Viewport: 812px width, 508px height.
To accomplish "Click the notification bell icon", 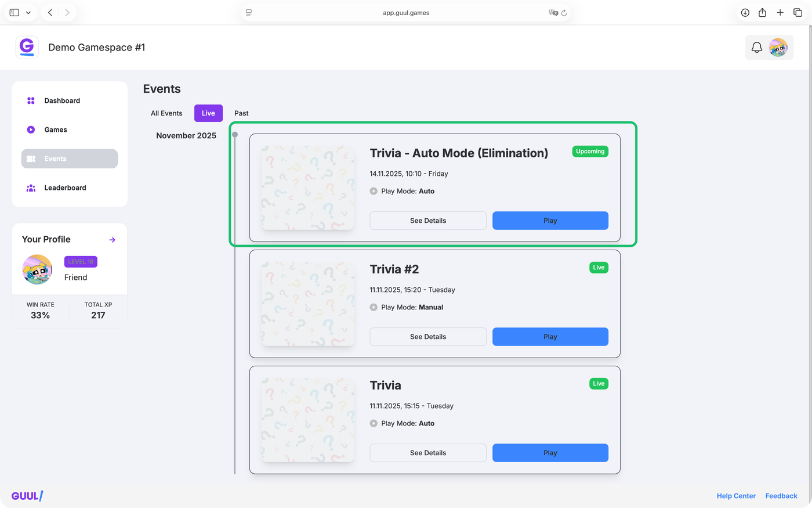I will pyautogui.click(x=757, y=48).
